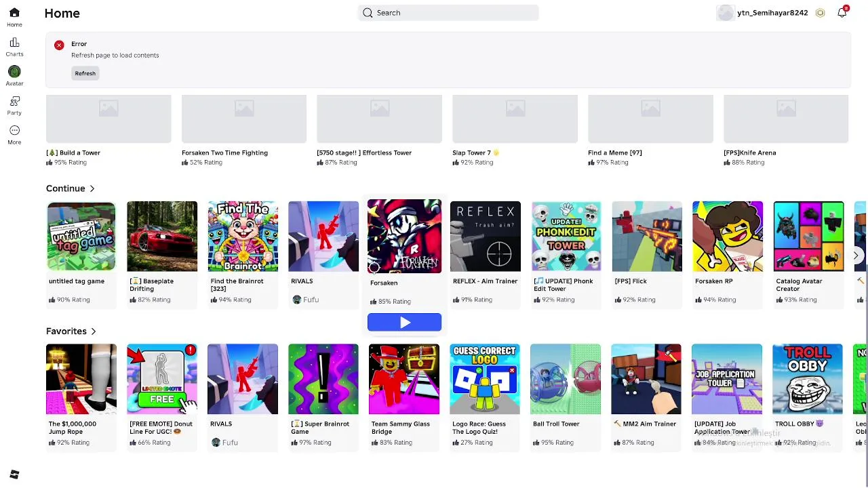This screenshot has width=868, height=488.
Task: Click the Continue section heading
Action: (66, 188)
